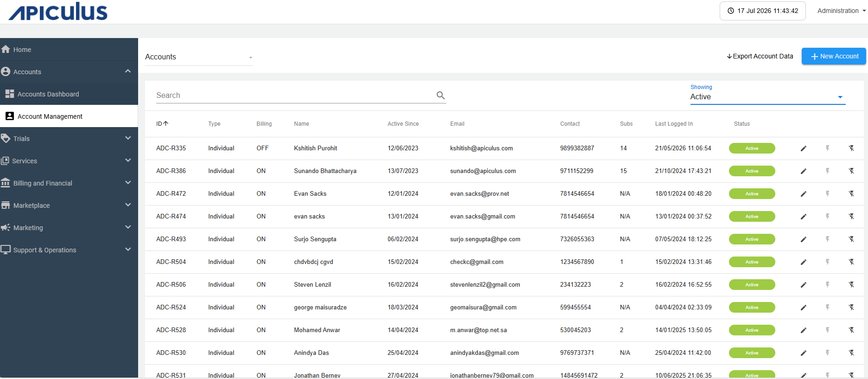
Task: Click the Apiculus logo
Action: click(58, 12)
